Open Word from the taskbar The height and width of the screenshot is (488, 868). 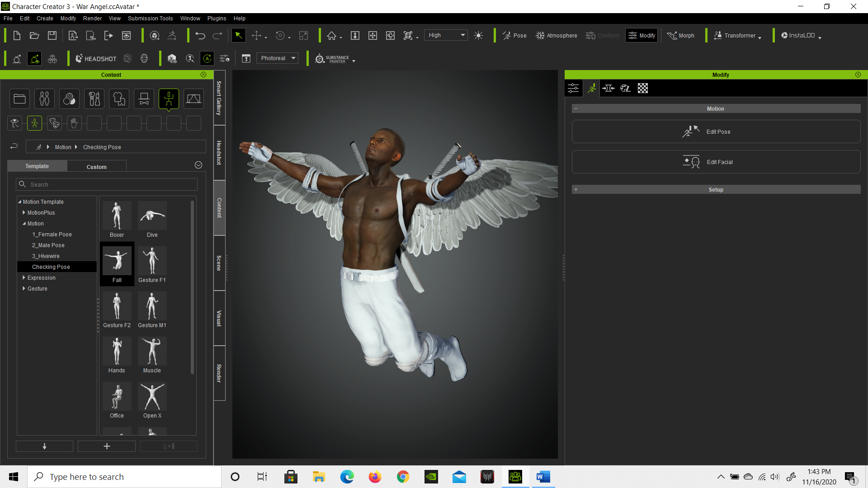point(543,477)
